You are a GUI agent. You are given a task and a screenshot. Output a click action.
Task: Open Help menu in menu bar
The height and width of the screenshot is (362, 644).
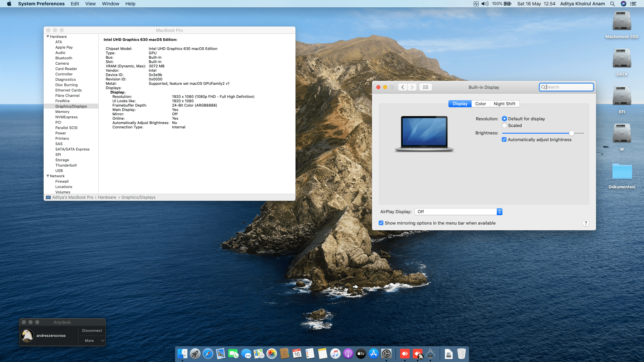(x=130, y=4)
